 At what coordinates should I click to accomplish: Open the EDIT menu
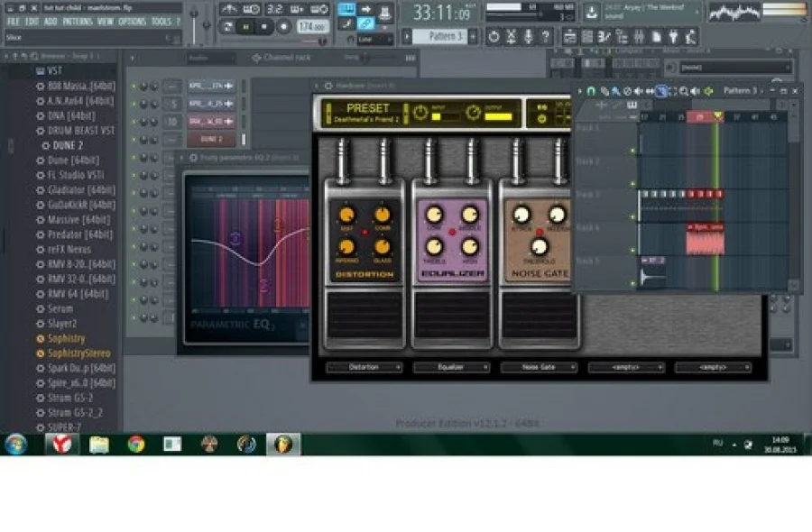click(x=32, y=22)
